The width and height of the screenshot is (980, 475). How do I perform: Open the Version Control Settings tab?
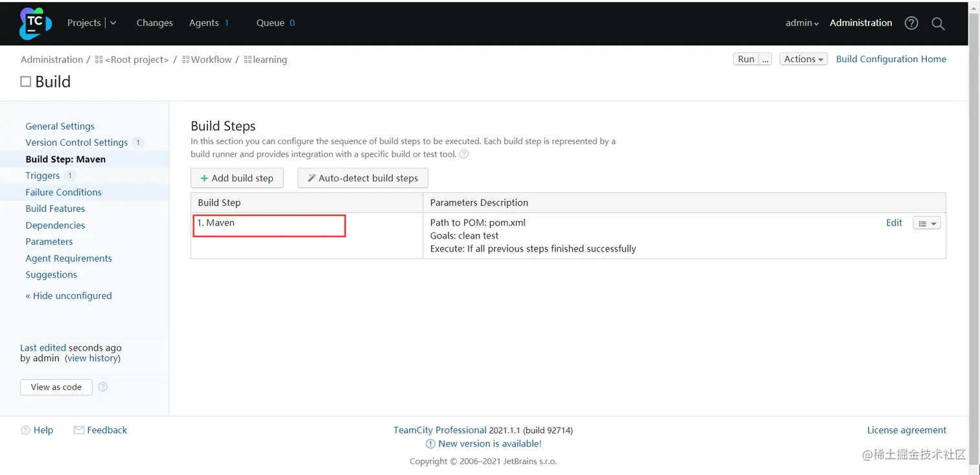click(x=76, y=143)
